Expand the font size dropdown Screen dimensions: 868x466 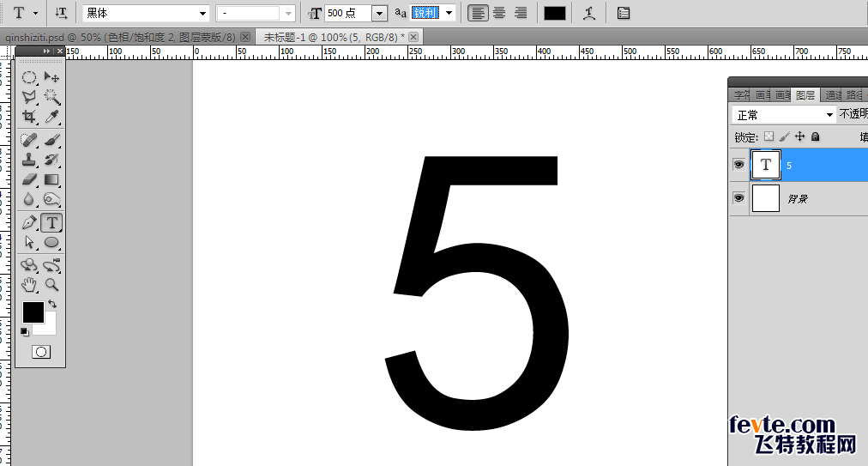point(379,13)
